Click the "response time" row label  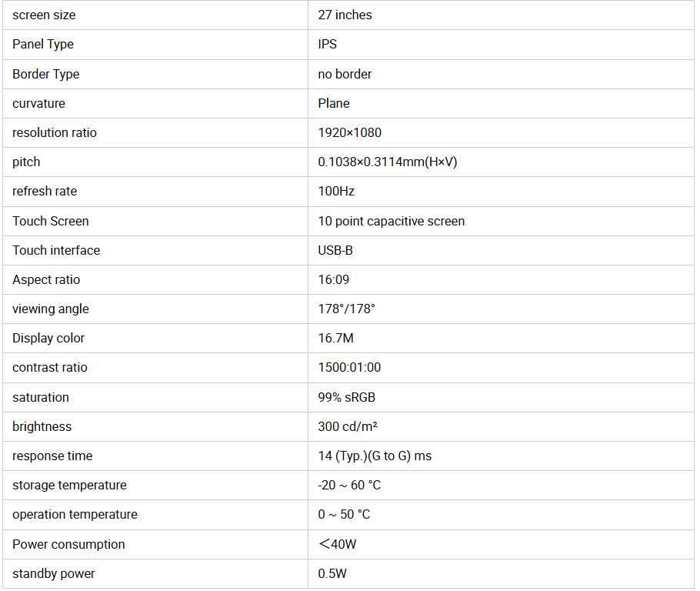[x=52, y=456]
